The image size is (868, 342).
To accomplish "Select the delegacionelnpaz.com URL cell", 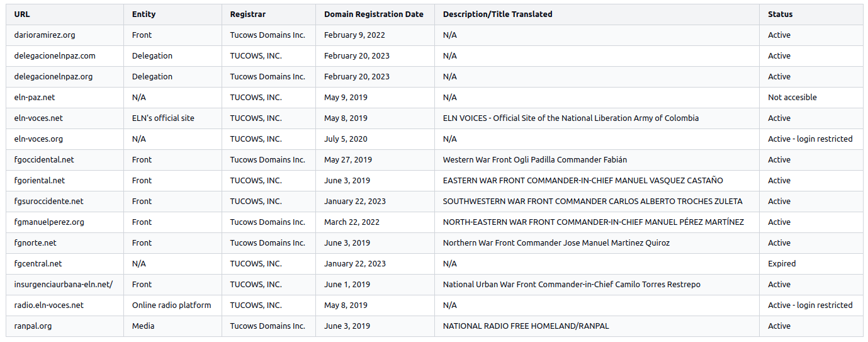I will 65,56.
